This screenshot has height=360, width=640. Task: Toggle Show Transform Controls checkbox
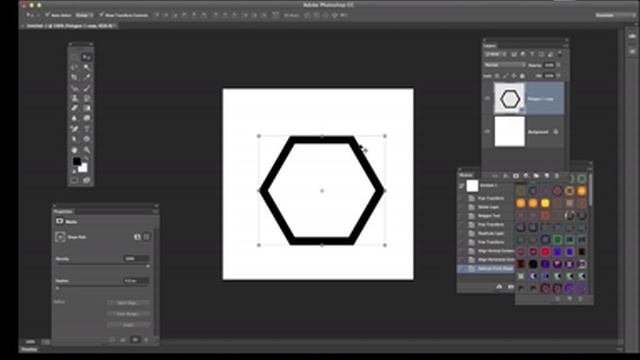click(x=101, y=15)
